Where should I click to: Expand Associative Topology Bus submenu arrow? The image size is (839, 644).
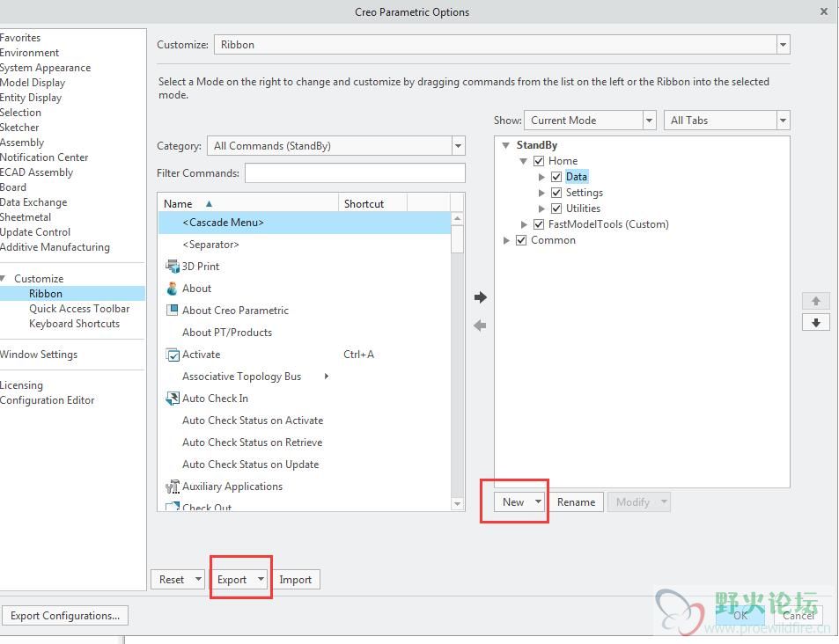point(327,377)
